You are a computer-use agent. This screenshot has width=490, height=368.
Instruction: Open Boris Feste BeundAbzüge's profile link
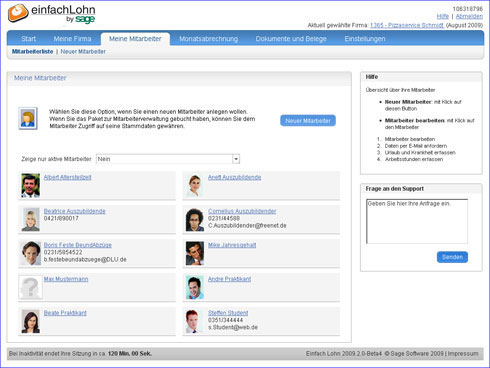[78, 245]
